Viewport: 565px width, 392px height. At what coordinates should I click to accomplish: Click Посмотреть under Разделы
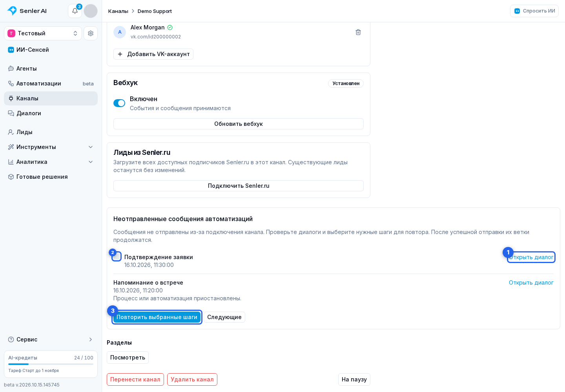pyautogui.click(x=128, y=358)
